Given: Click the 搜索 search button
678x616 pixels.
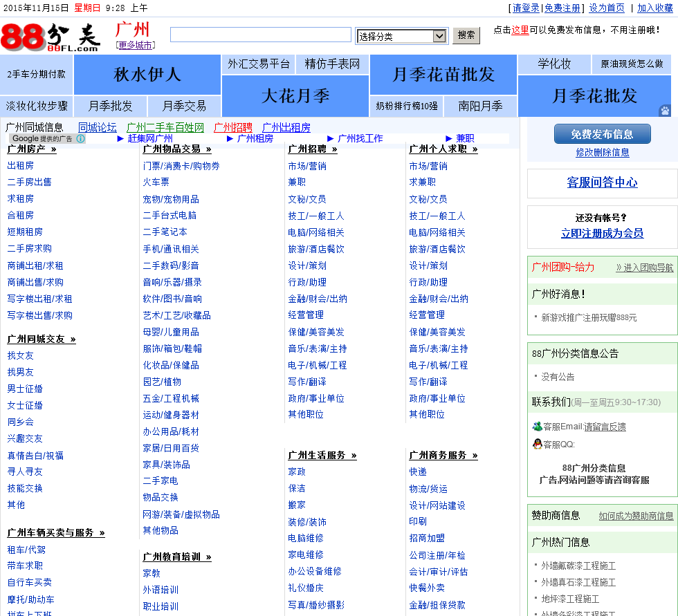Looking at the screenshot, I should (x=466, y=35).
